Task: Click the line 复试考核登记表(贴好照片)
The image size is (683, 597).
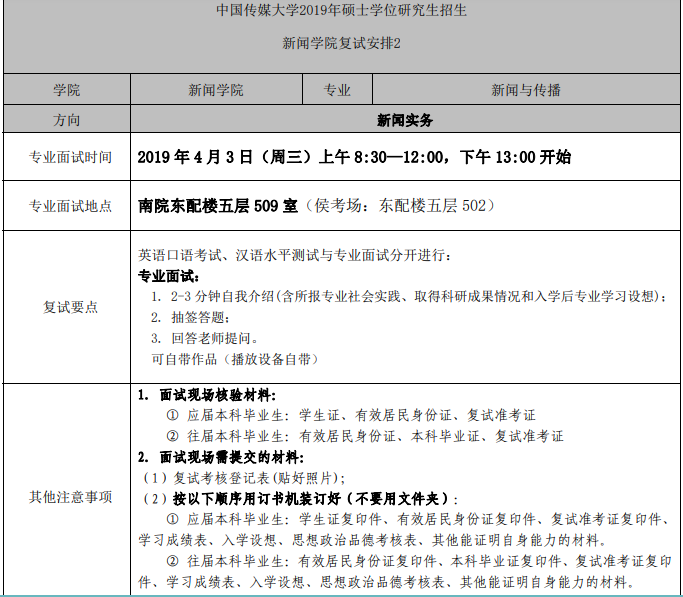Action: 245,476
